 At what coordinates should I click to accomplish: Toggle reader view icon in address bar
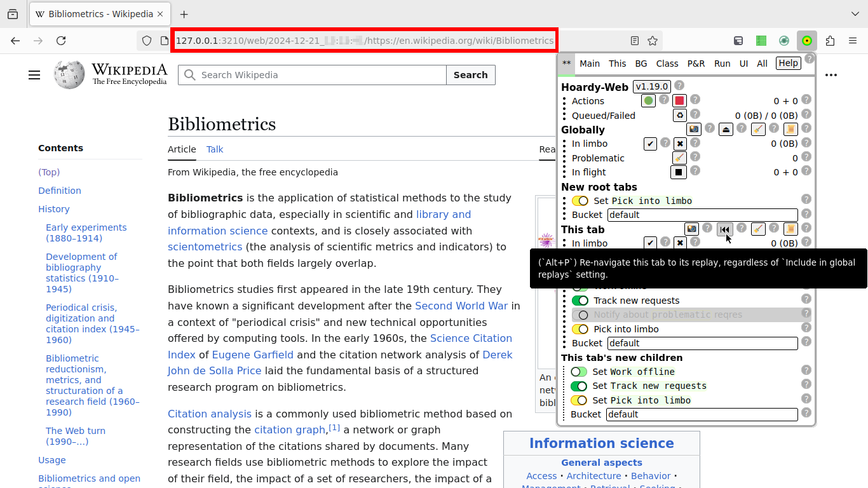click(634, 41)
